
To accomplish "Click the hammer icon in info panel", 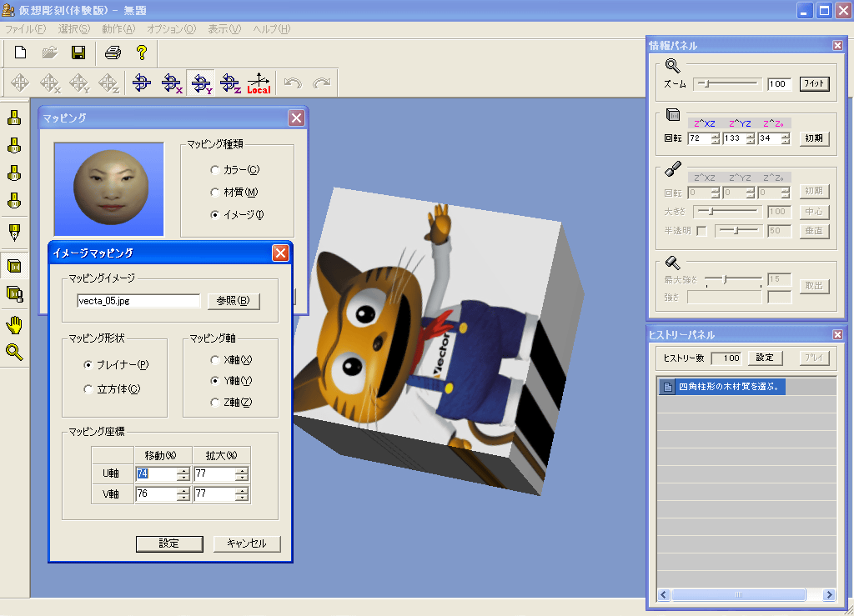I will click(x=673, y=263).
